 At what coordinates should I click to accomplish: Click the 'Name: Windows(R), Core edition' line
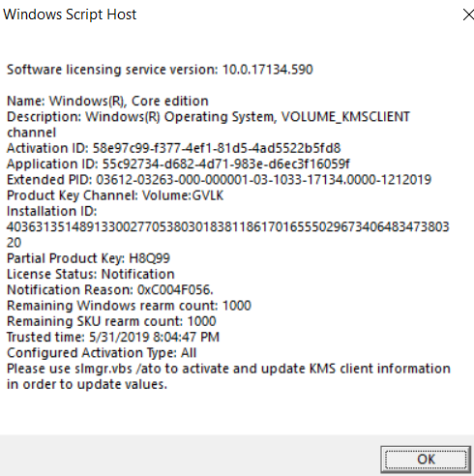tap(107, 101)
